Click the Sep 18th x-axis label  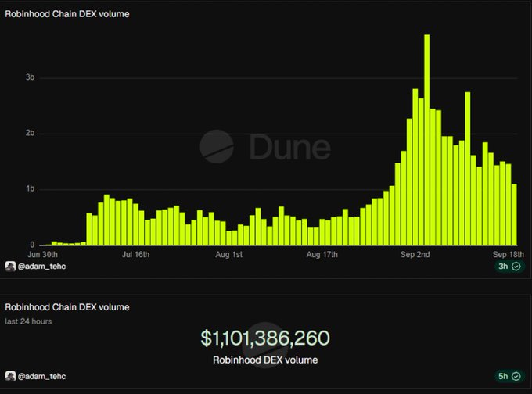click(509, 255)
